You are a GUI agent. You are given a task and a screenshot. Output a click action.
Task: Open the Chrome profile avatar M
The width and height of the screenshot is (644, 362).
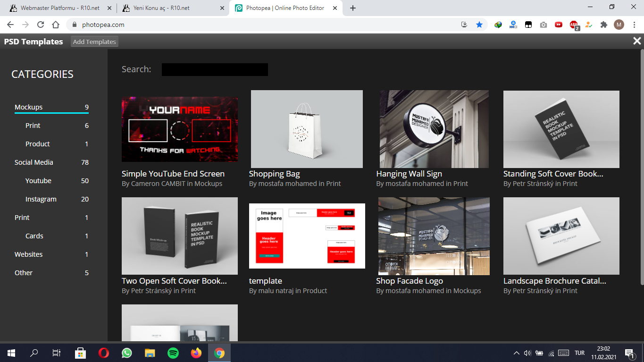(619, 25)
